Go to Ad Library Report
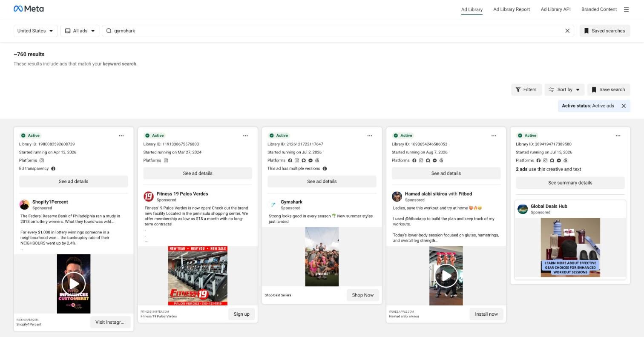Image resolution: width=644 pixels, height=337 pixels. click(512, 9)
